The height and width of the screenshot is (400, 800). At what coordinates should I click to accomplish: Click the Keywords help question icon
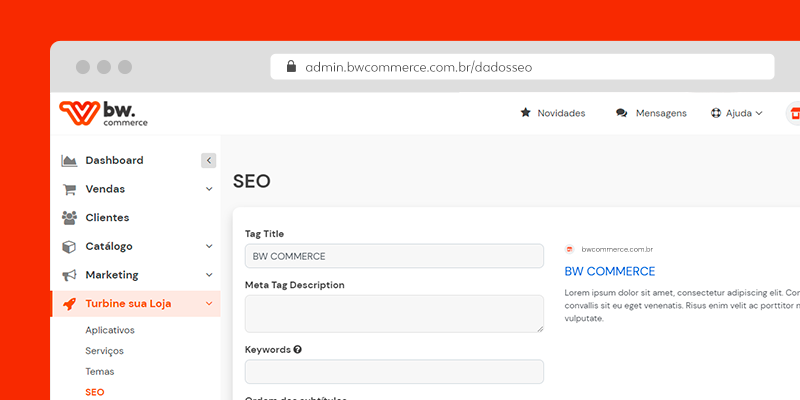(x=297, y=349)
